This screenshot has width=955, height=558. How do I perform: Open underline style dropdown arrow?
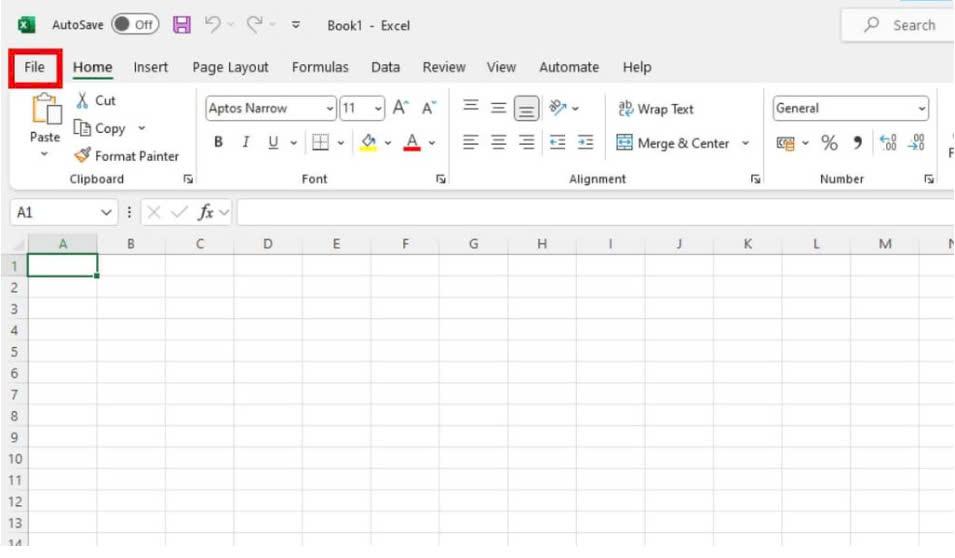point(294,143)
